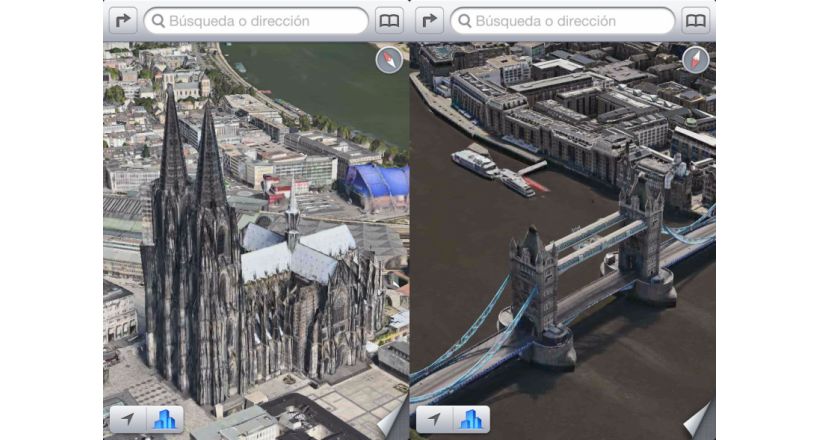Reveal map options via page curl on London map
Viewport: 820px width, 440px height.
700,421
